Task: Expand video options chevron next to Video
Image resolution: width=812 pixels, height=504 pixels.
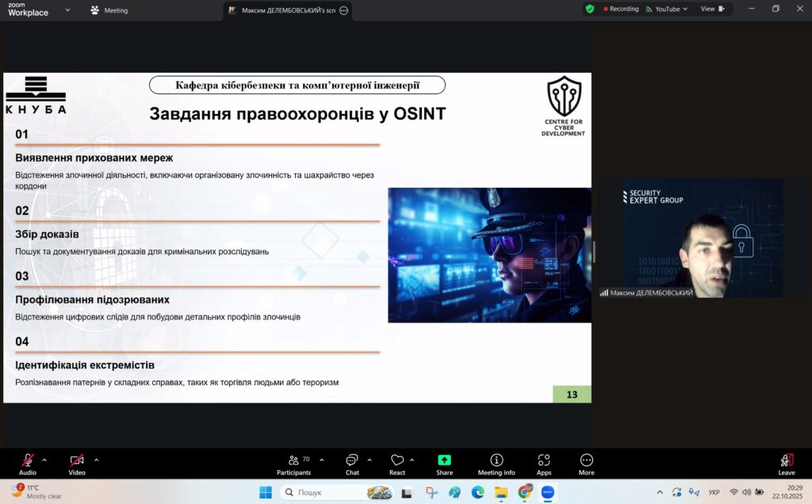Action: [x=97, y=460]
